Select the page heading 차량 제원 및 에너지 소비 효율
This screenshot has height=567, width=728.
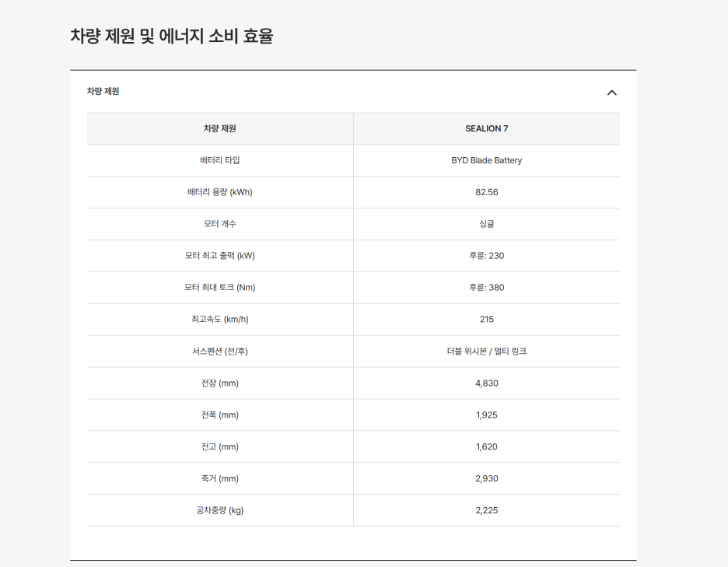pyautogui.click(x=172, y=37)
